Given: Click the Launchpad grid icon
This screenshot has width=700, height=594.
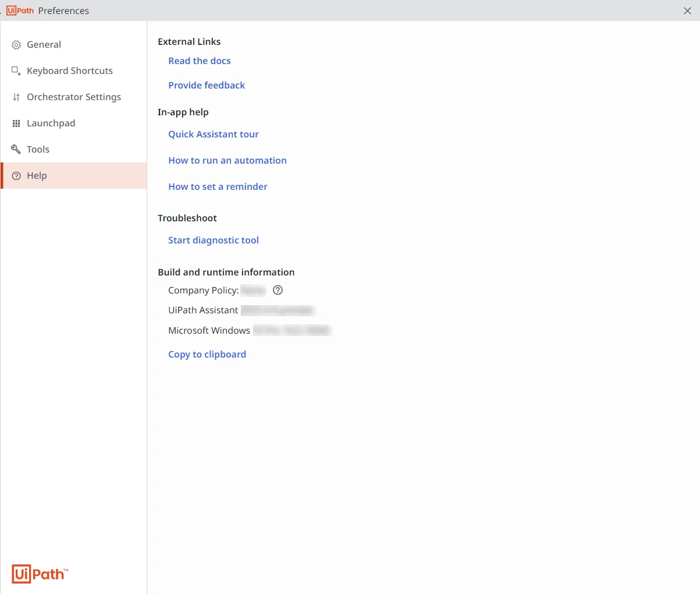Looking at the screenshot, I should pos(16,123).
